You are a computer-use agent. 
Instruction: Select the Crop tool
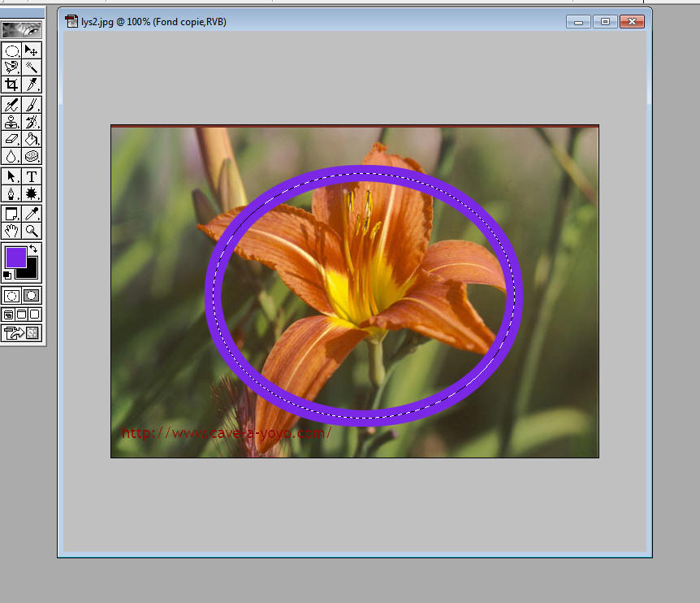11,85
